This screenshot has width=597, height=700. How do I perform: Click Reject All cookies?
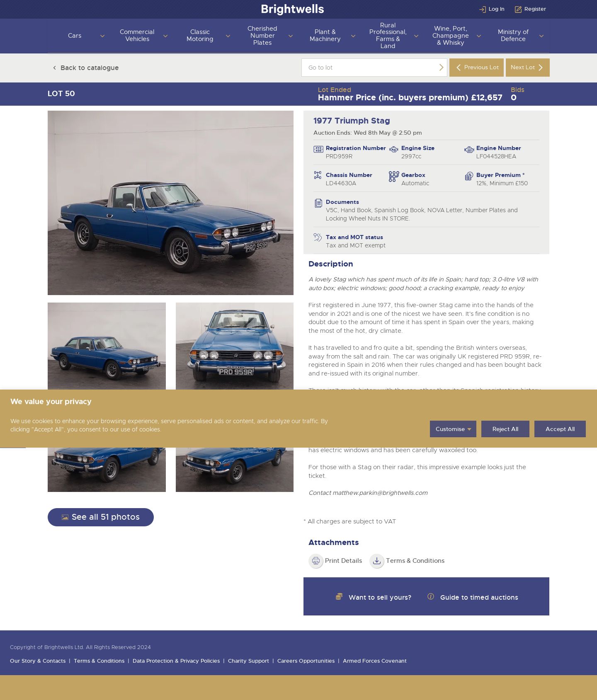click(x=505, y=429)
